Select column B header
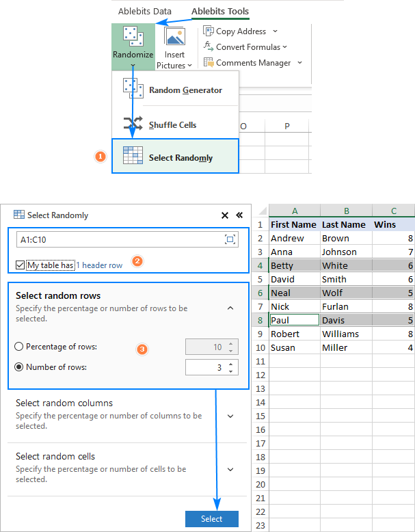Viewport: 415px width, 532px height. (x=346, y=211)
